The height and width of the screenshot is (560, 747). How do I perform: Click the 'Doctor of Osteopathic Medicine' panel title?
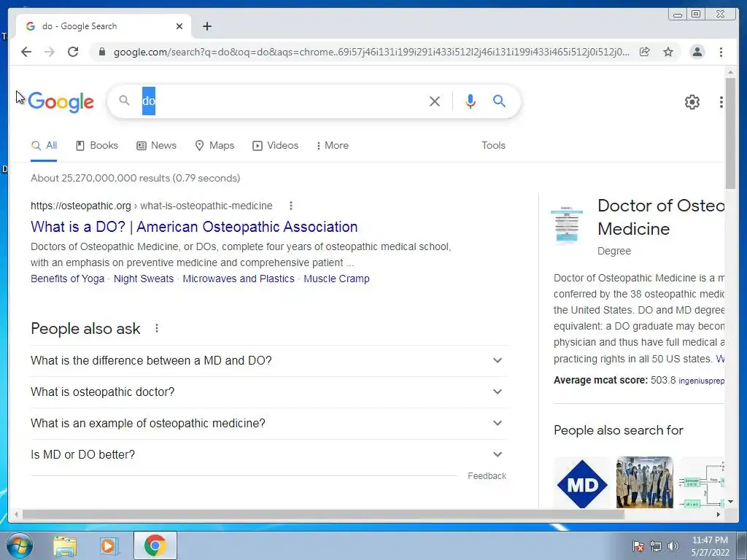tap(661, 217)
